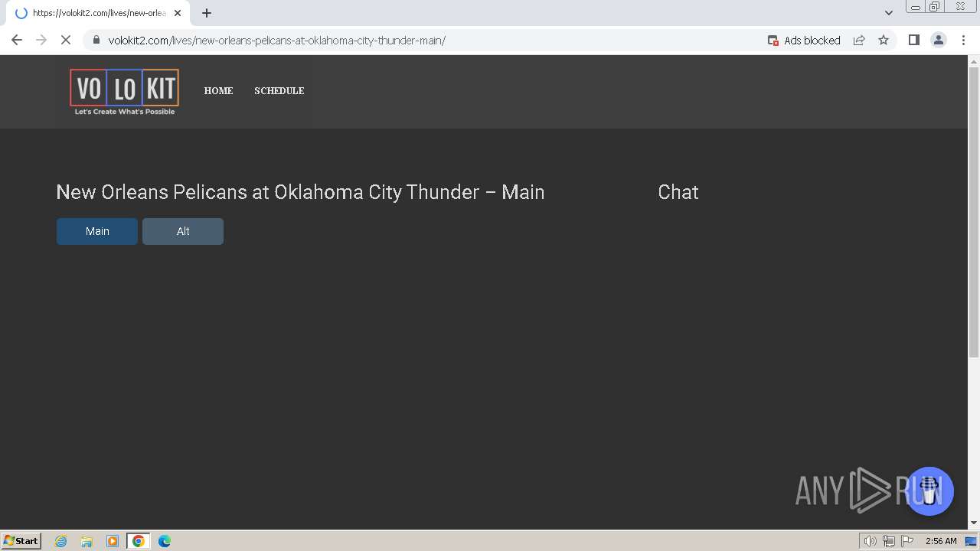Image resolution: width=980 pixels, height=551 pixels.
Task: Stop loading the page
Action: click(x=66, y=40)
